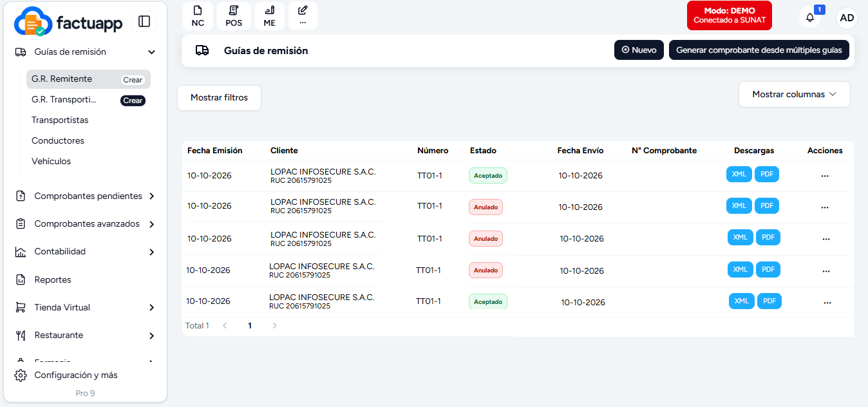Viewport: 868px width, 407px height.
Task: Open the NC credit note shortcut
Action: (198, 16)
